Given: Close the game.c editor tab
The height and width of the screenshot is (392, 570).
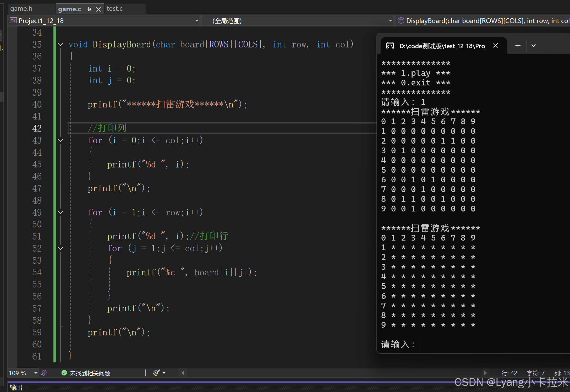Looking at the screenshot, I should tap(98, 9).
